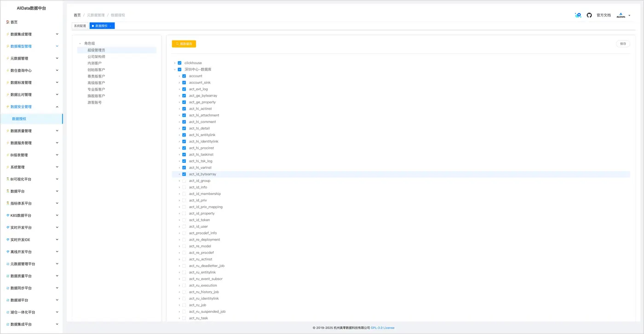This screenshot has width=644, height=334.
Task: Expand the clickhouse tree node arrow
Action: point(175,63)
